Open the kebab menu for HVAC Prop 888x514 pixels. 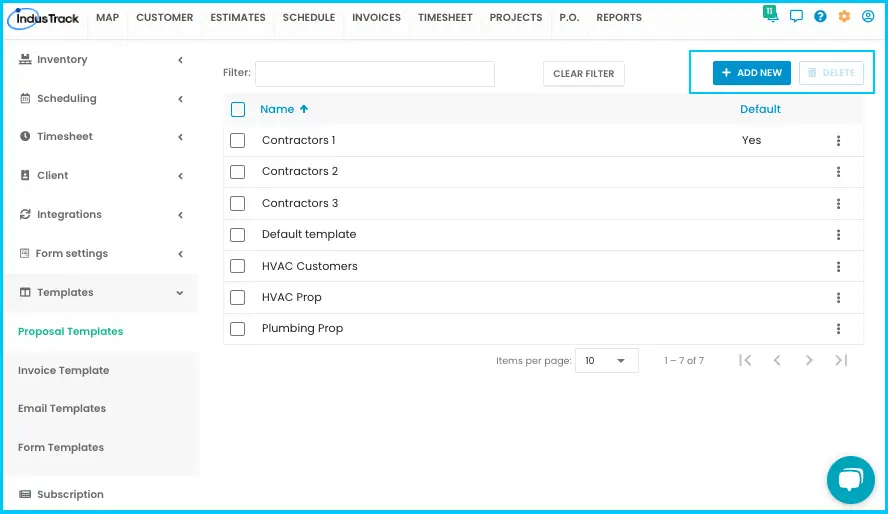(838, 297)
